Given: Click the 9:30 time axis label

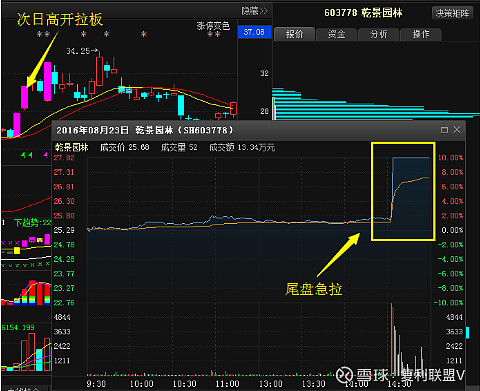Looking at the screenshot, I should pyautogui.click(x=96, y=384).
